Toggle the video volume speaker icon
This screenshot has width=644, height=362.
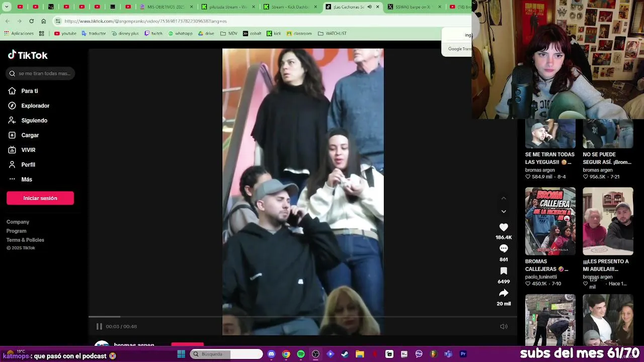504,326
